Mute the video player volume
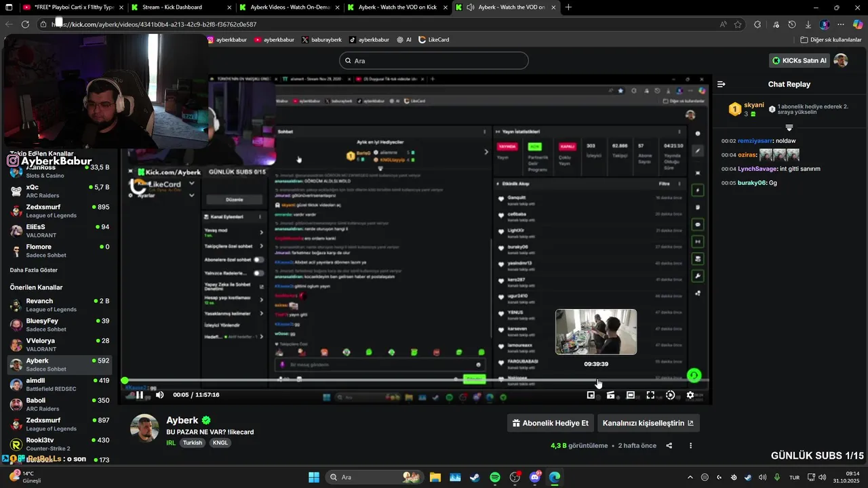The width and height of the screenshot is (868, 488). click(x=160, y=395)
